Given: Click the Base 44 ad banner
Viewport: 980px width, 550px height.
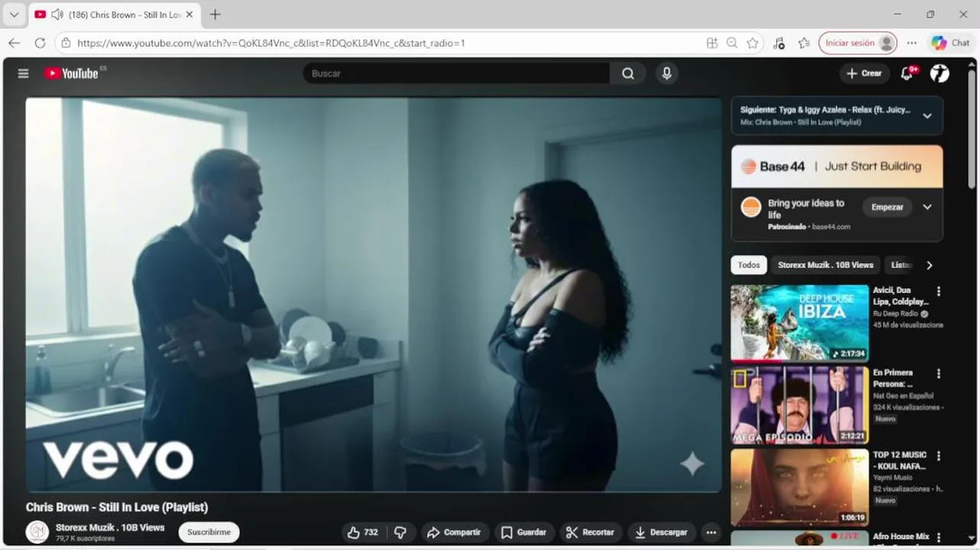Looking at the screenshot, I should [837, 167].
